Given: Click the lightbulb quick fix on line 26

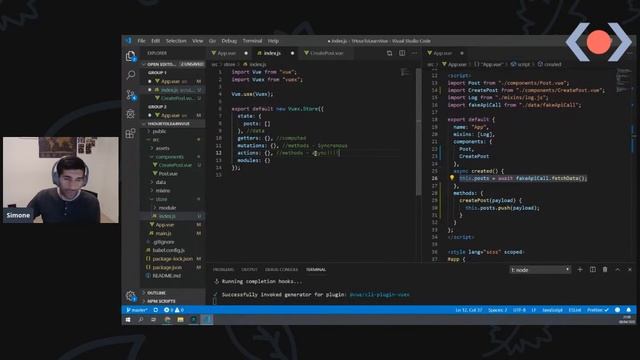Looking at the screenshot, I should [x=452, y=178].
